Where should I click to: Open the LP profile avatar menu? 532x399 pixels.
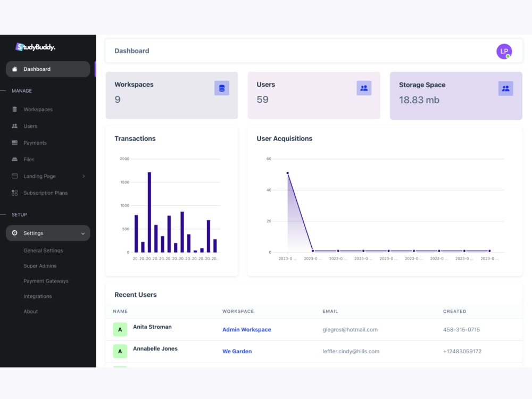point(504,51)
